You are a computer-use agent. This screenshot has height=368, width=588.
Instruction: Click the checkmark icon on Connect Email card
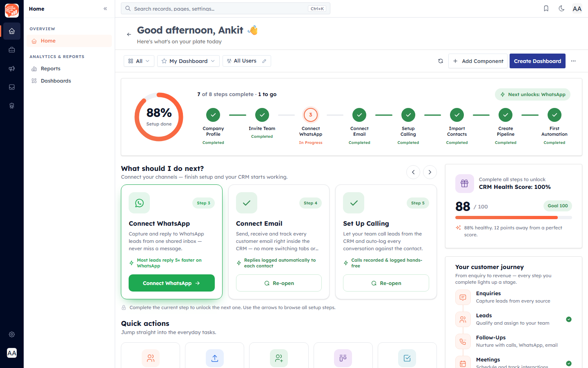click(x=247, y=203)
